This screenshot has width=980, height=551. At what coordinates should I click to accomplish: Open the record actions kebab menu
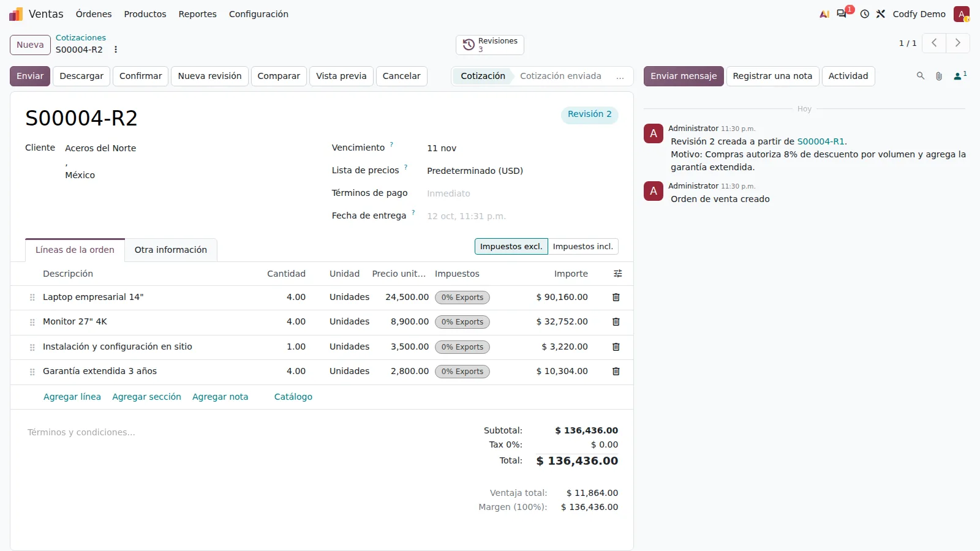click(116, 50)
